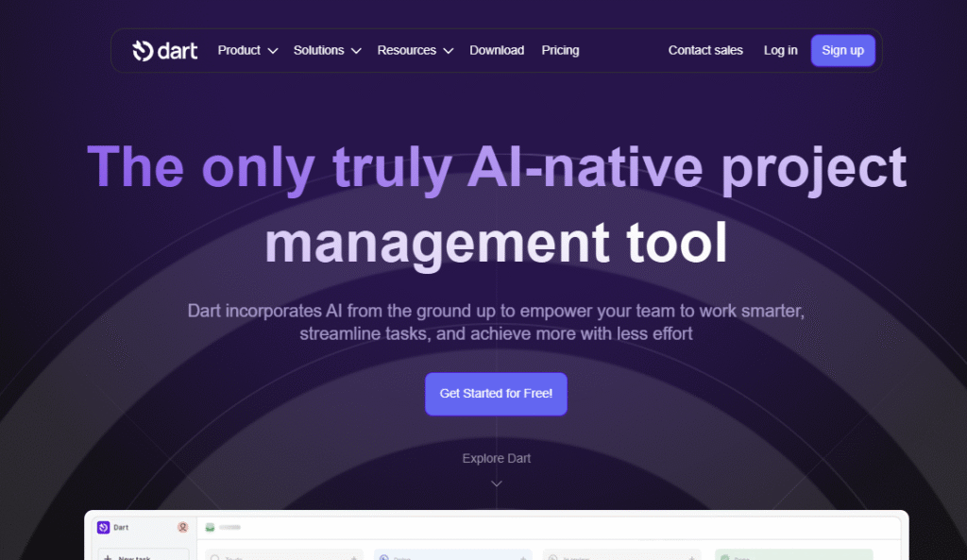
Task: Click the green icon in preview header
Action: (x=211, y=527)
